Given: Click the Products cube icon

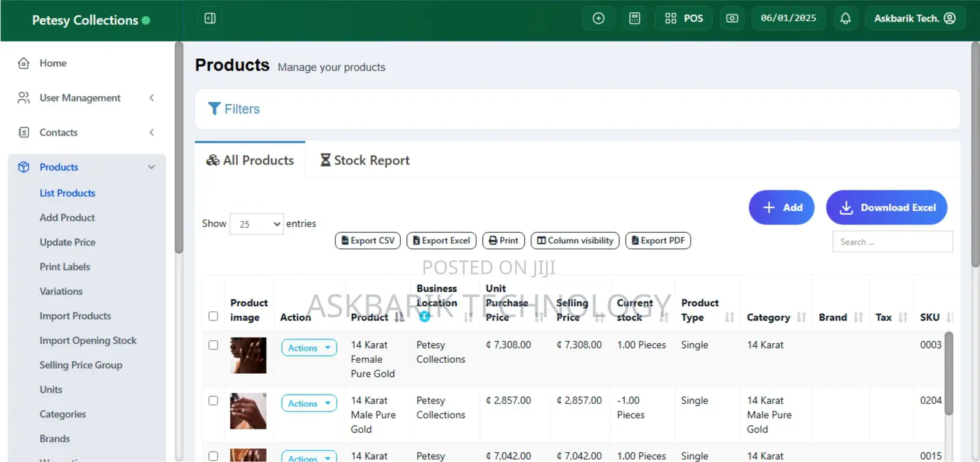Looking at the screenshot, I should pyautogui.click(x=24, y=167).
